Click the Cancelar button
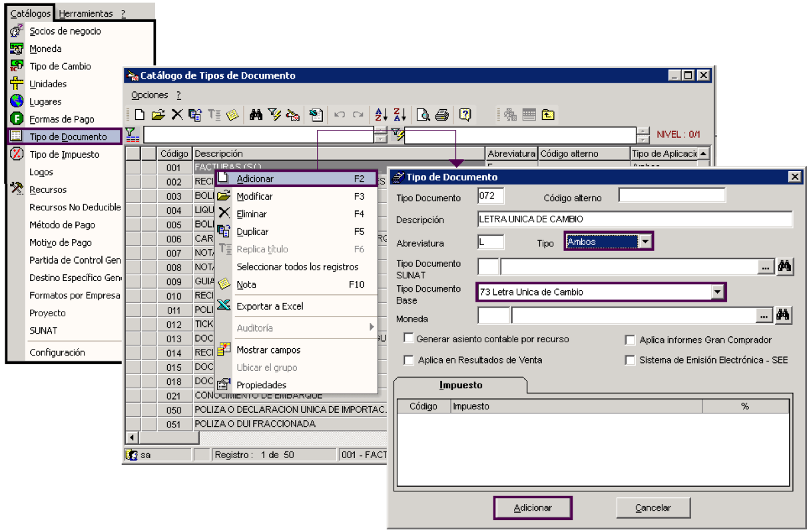The height and width of the screenshot is (532, 811). click(653, 507)
